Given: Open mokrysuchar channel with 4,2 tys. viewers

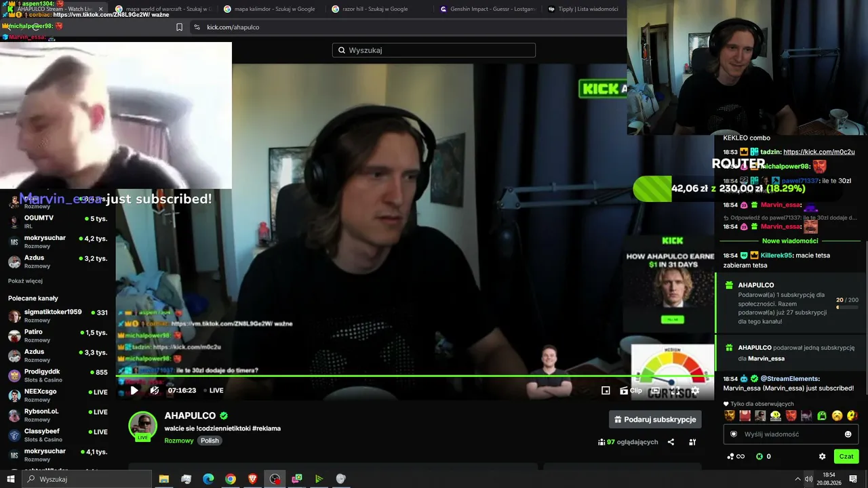Looking at the screenshot, I should coord(58,242).
